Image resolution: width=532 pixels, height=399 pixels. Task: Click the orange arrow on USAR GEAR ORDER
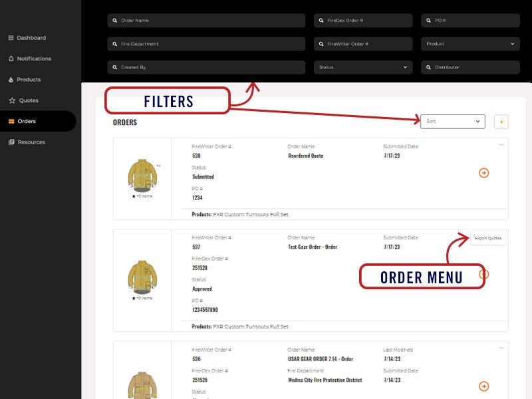click(x=484, y=386)
